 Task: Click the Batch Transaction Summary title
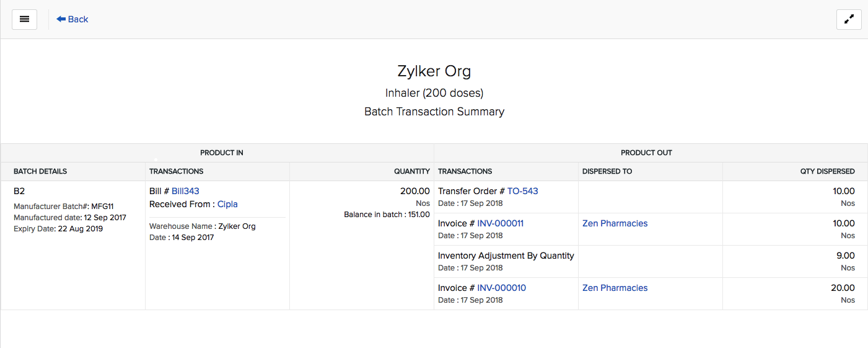(x=434, y=112)
